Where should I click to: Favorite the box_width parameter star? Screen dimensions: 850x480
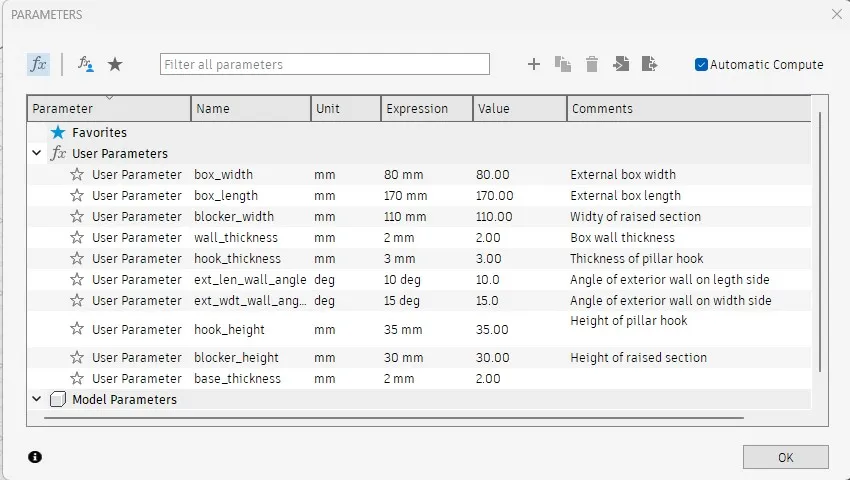click(77, 175)
